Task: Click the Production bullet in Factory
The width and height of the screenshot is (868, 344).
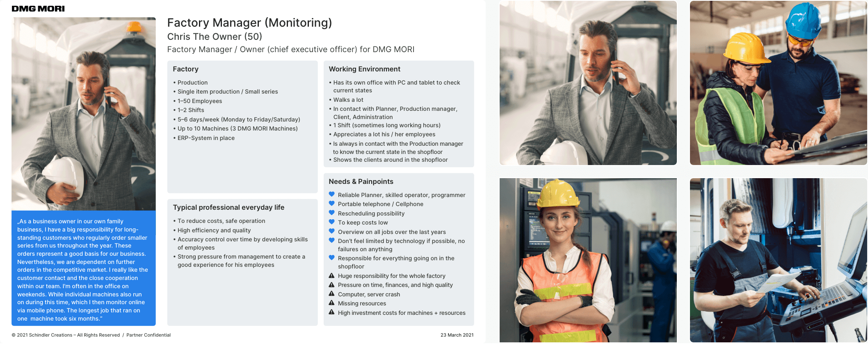Action: click(190, 83)
